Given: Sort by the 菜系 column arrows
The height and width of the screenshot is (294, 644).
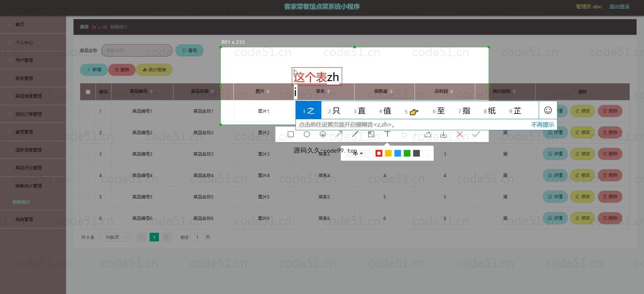Looking at the screenshot, I should tap(329, 91).
